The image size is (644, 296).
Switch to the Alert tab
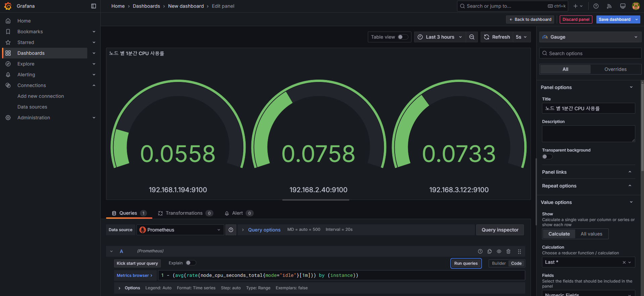[x=239, y=213]
